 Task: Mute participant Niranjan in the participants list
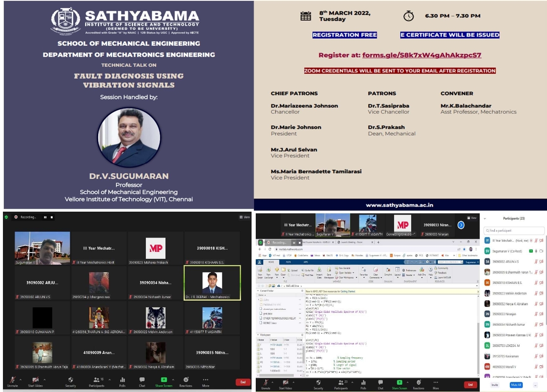[536, 314]
